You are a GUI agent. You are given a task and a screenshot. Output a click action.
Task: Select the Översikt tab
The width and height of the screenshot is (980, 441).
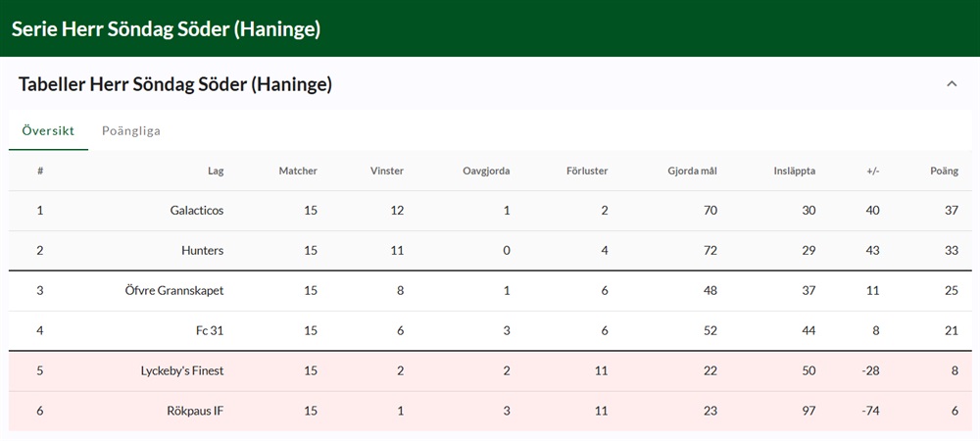tap(48, 130)
